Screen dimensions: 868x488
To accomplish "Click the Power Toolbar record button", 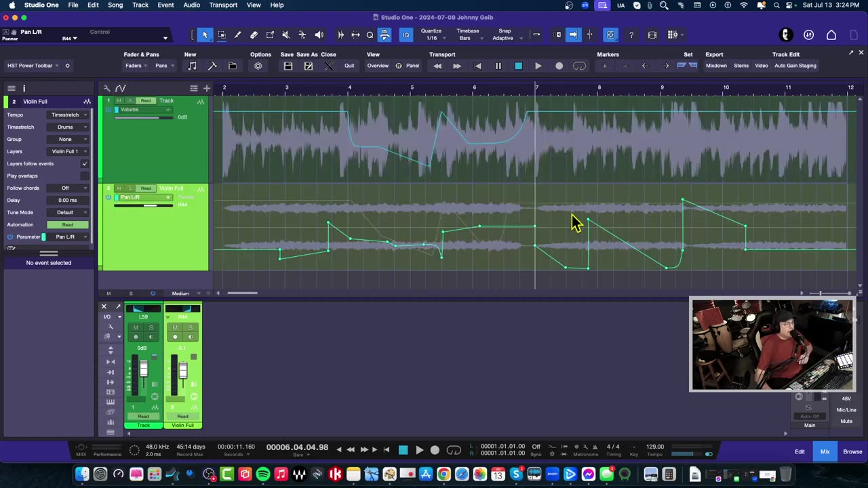I will point(559,66).
